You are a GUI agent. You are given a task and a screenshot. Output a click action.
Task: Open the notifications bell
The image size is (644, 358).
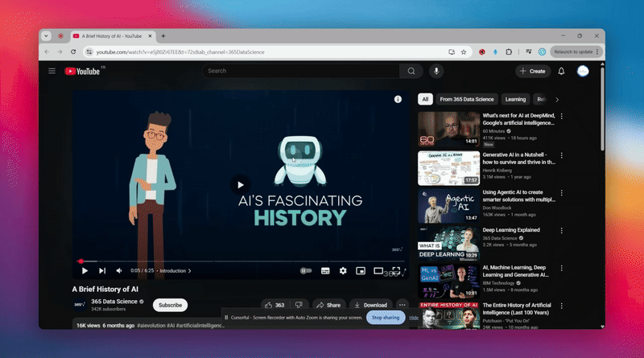pos(561,71)
